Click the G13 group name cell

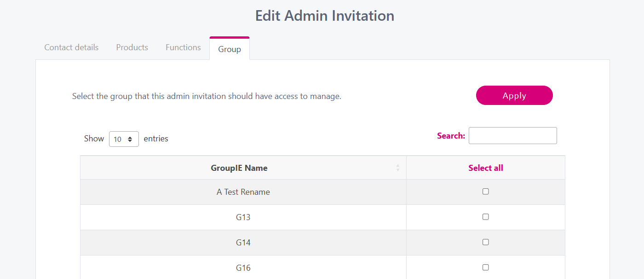pos(243,217)
